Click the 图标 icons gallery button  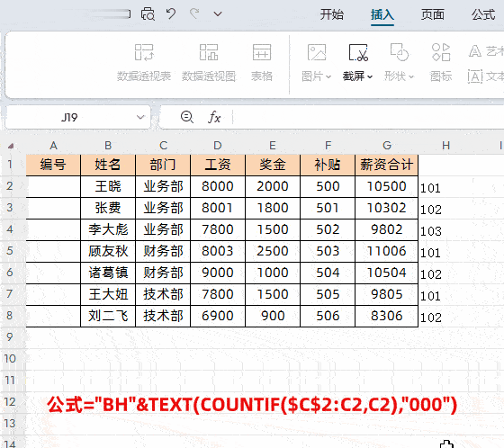[x=441, y=62]
